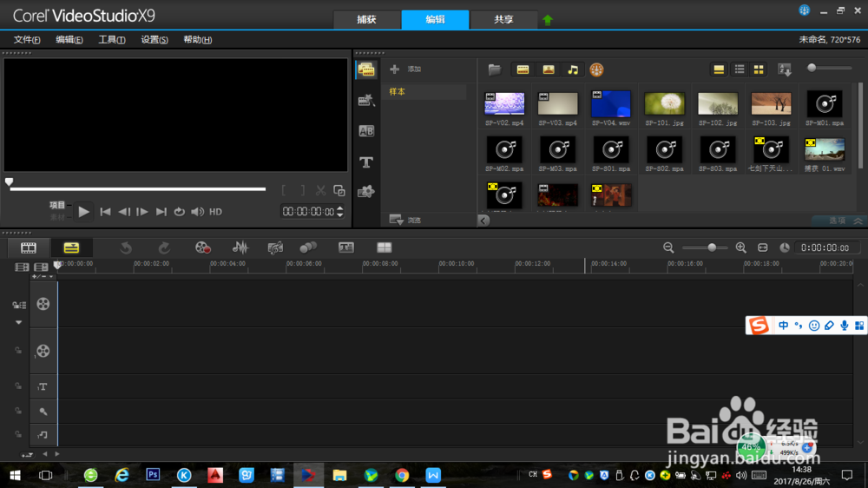This screenshot has width=868, height=488.
Task: Step to next frame
Action: pos(142,212)
